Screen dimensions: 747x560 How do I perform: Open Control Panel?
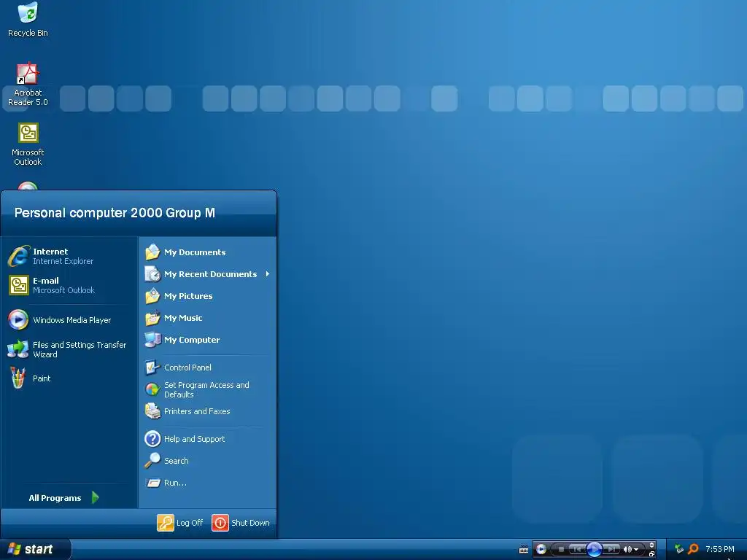[x=207, y=367]
